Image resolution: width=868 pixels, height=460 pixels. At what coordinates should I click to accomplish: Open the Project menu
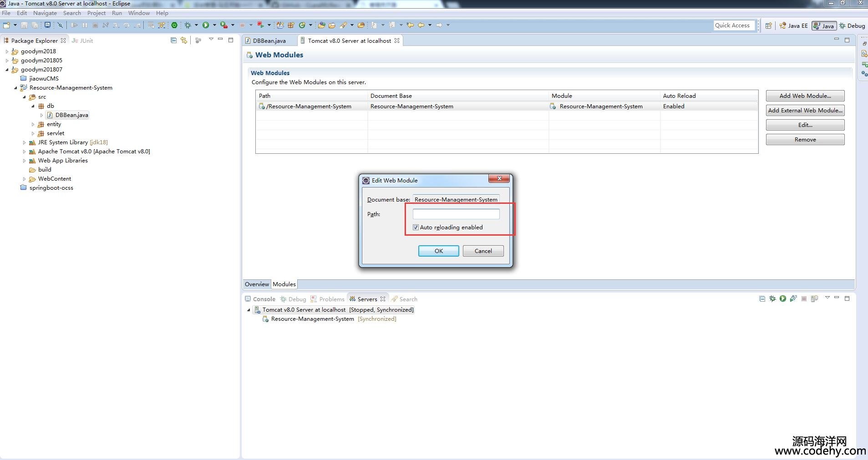point(96,13)
